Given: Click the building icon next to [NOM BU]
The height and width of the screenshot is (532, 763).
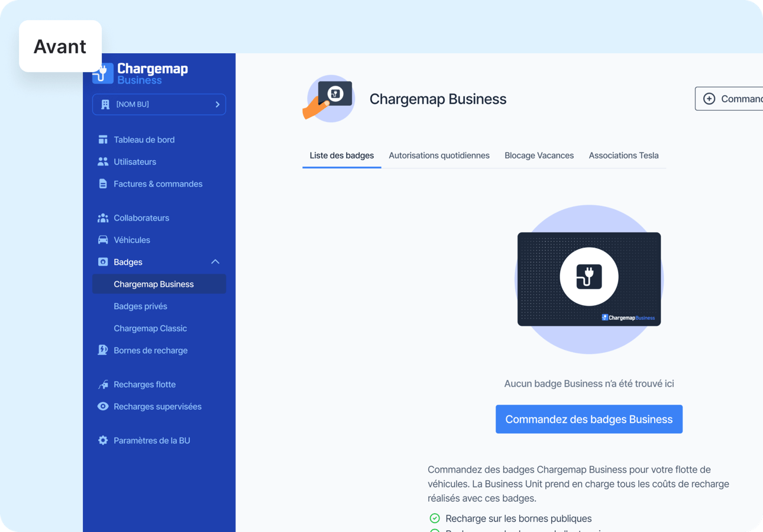Looking at the screenshot, I should point(105,105).
